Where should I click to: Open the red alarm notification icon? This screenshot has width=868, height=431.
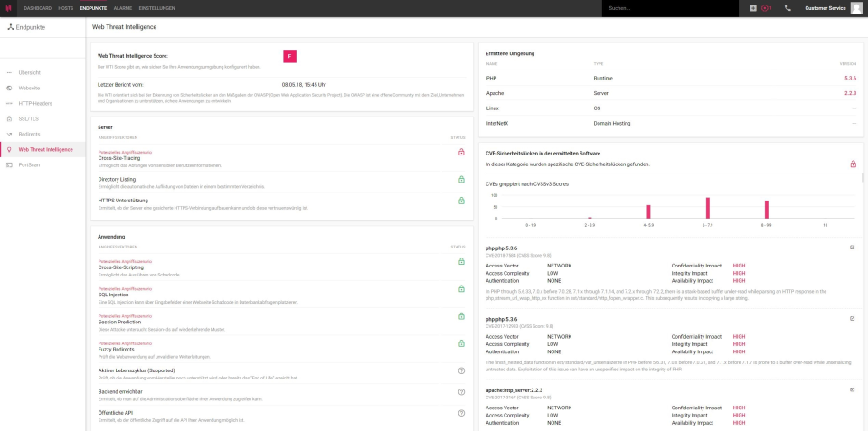(766, 8)
